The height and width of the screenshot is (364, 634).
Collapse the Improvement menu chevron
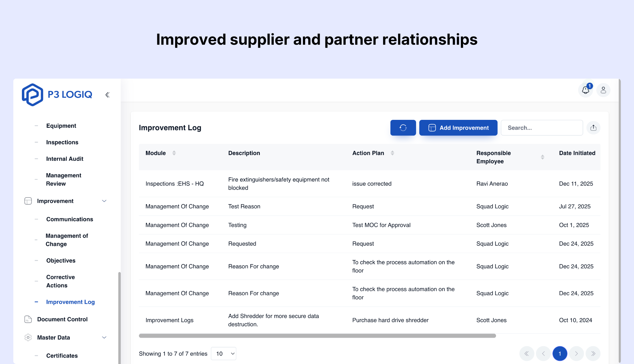click(104, 201)
